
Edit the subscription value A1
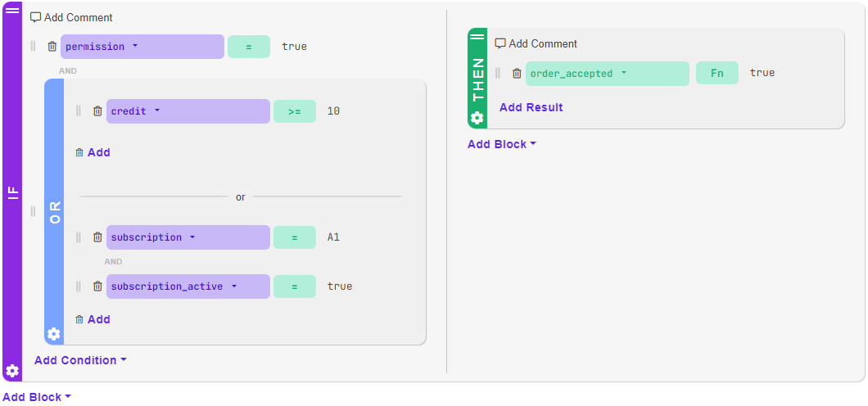coord(333,237)
